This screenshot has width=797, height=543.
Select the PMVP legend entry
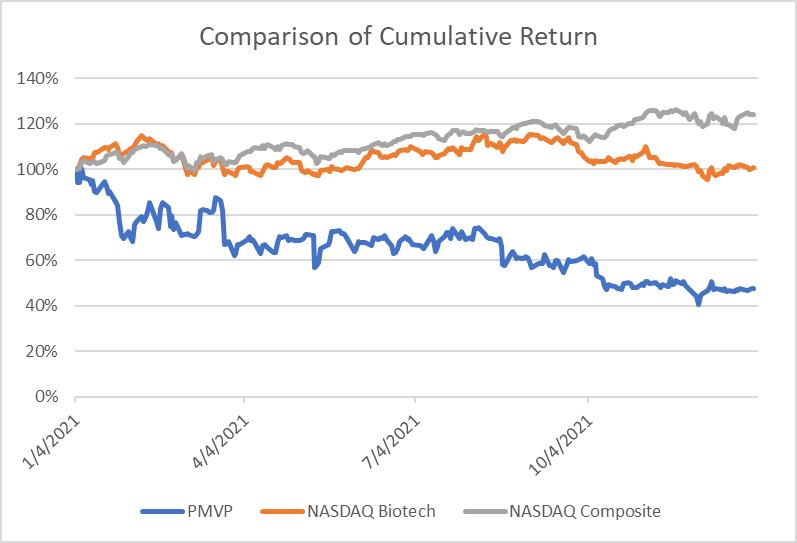[187, 511]
